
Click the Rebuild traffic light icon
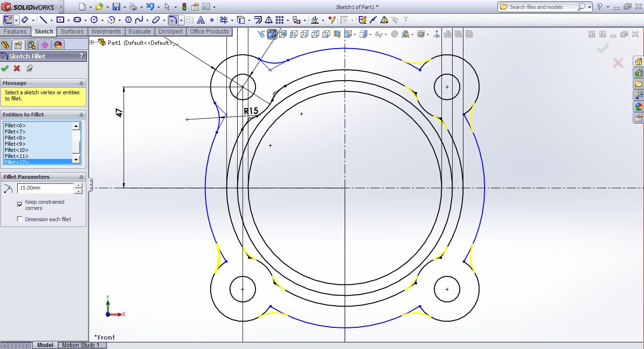pyautogui.click(x=183, y=7)
